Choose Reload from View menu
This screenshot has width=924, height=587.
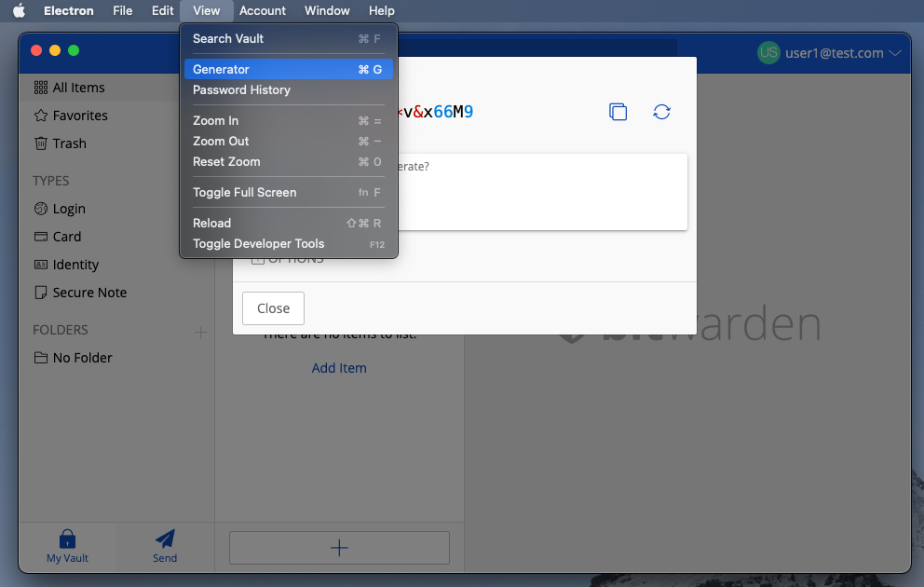pyautogui.click(x=288, y=224)
